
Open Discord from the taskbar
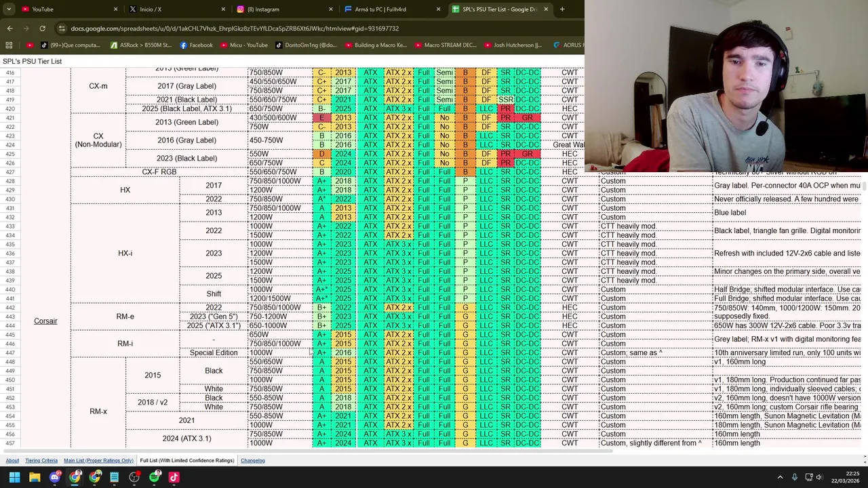[55, 477]
